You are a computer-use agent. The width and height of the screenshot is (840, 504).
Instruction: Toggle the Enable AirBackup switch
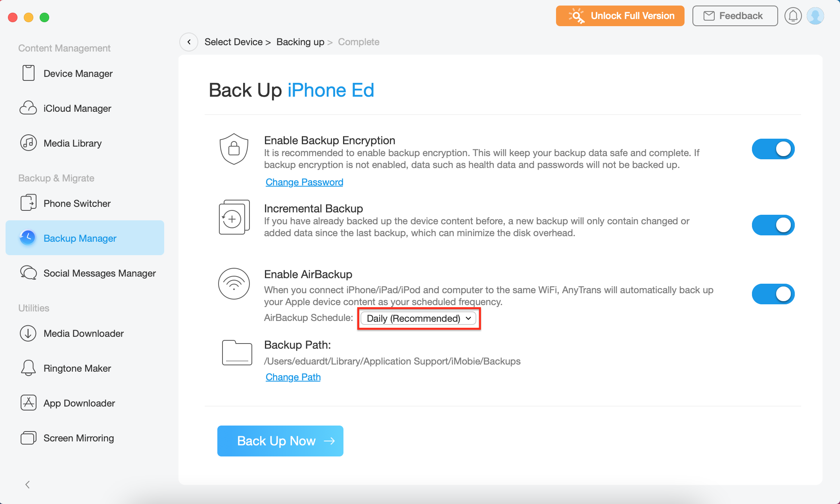[773, 294]
